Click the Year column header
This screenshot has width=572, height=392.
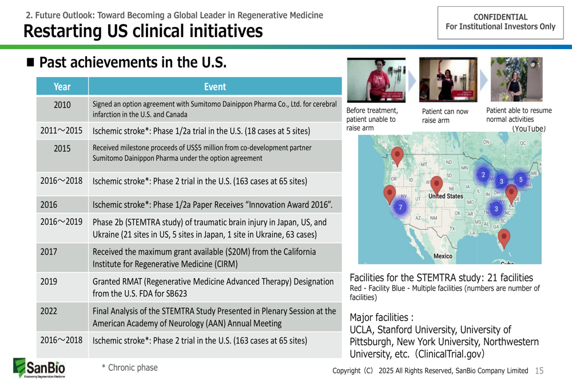pos(62,86)
